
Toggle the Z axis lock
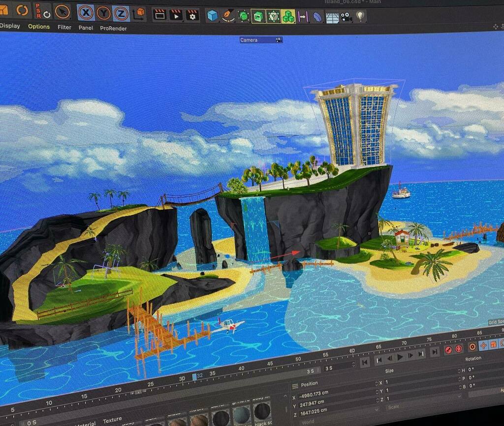pos(121,14)
